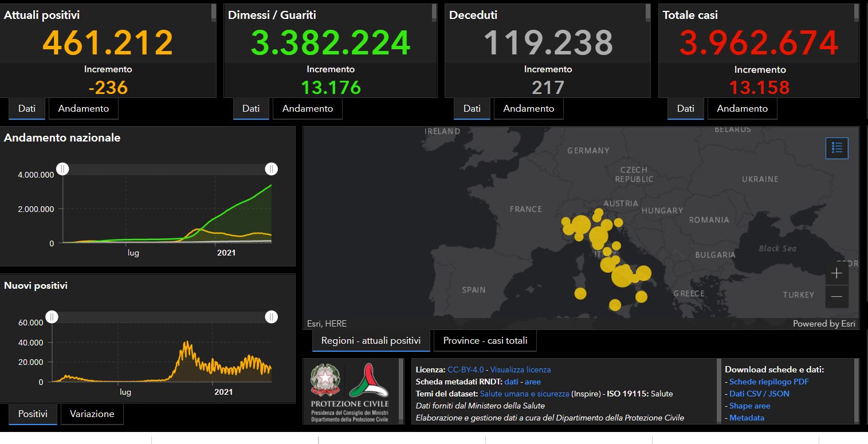Open the map legend list icon
Image resolution: width=868 pixels, height=444 pixels.
836,148
